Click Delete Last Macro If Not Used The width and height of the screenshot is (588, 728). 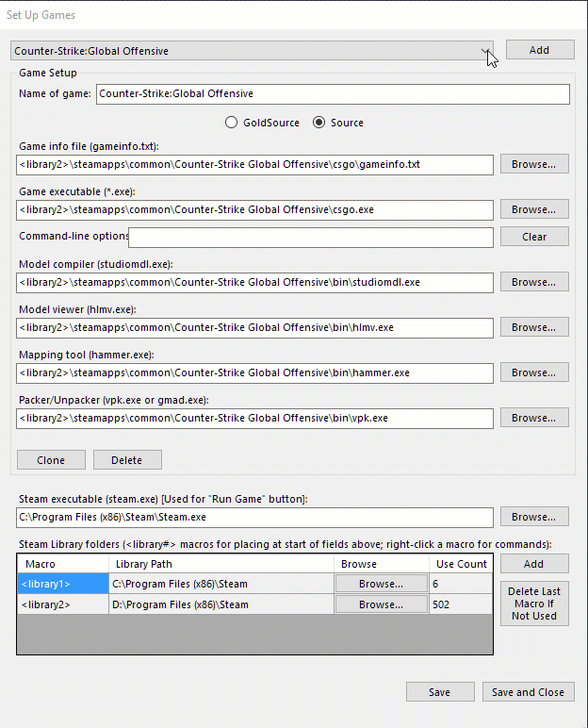point(534,604)
